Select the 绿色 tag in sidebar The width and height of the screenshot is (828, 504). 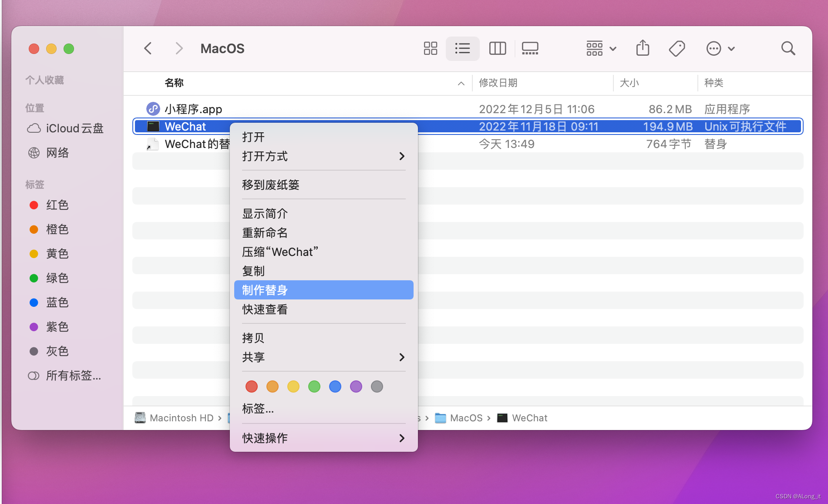(49, 278)
